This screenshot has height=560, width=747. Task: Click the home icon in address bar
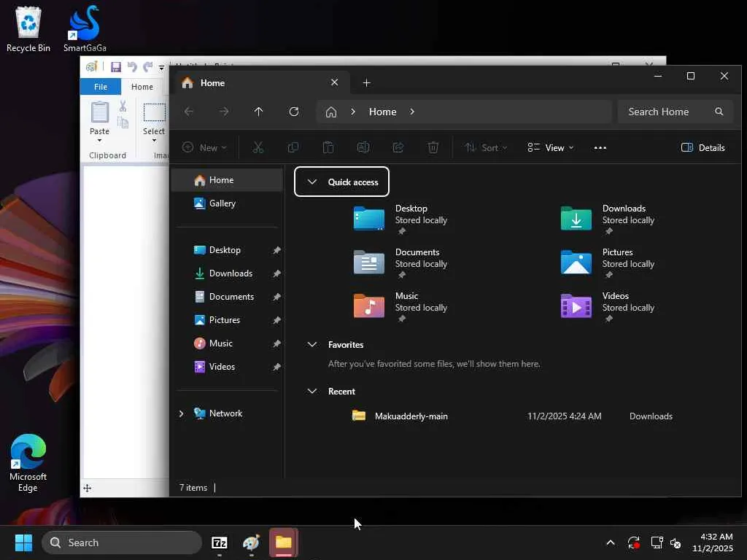click(x=331, y=112)
